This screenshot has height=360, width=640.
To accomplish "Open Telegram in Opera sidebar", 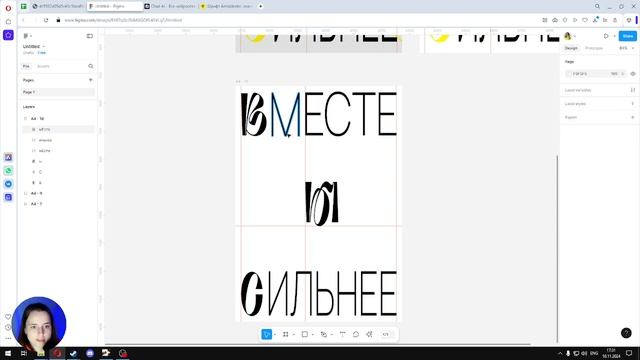I will [x=8, y=184].
